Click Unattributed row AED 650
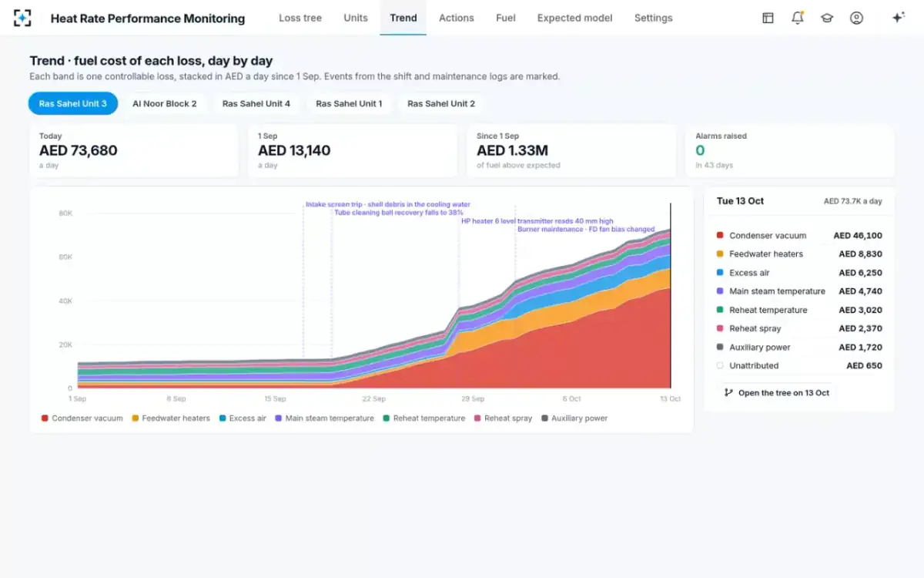The width and height of the screenshot is (924, 578). [x=799, y=366]
